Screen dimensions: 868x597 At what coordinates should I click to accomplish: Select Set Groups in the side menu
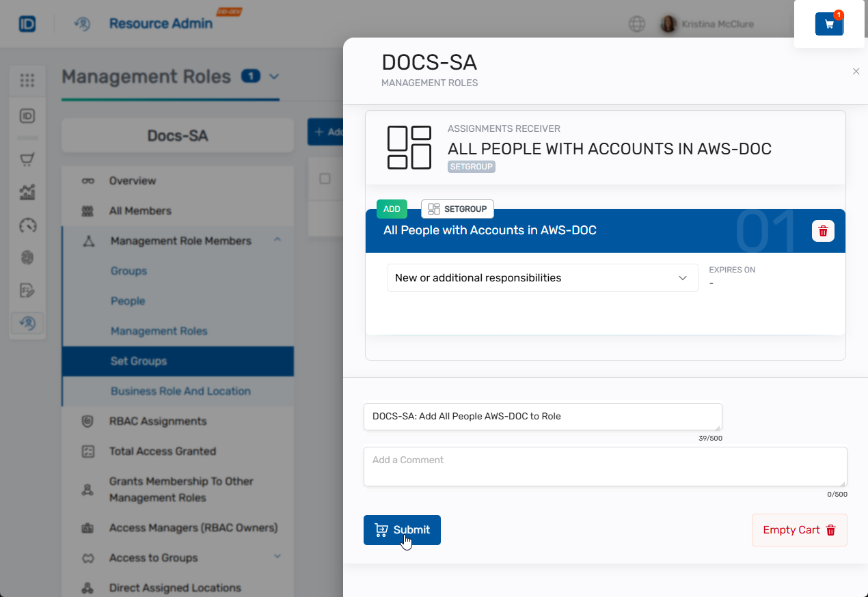[139, 361]
